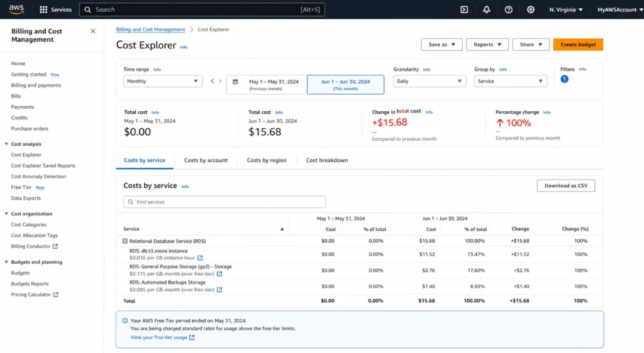Open the MyAWSAccount account menu
644x353 pixels.
click(619, 9)
